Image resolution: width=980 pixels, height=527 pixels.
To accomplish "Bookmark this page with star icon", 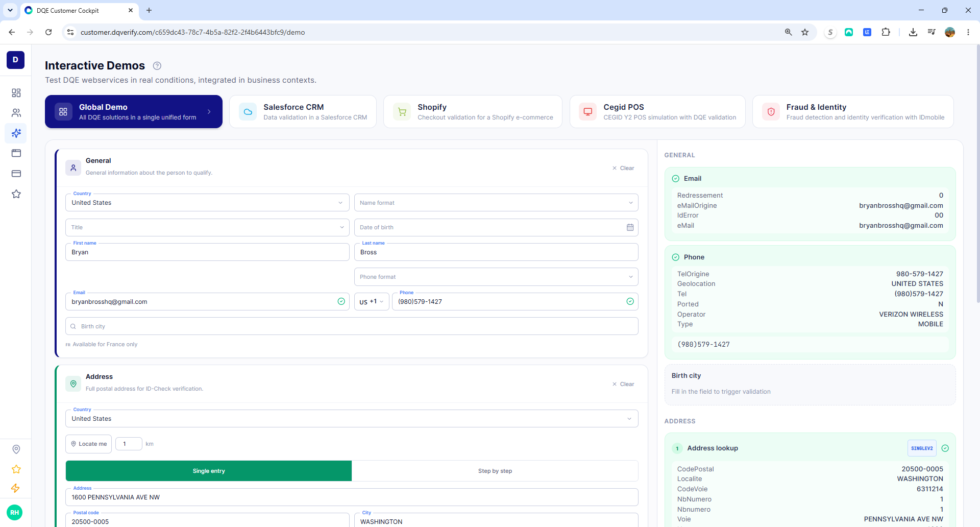I will 805,32.
